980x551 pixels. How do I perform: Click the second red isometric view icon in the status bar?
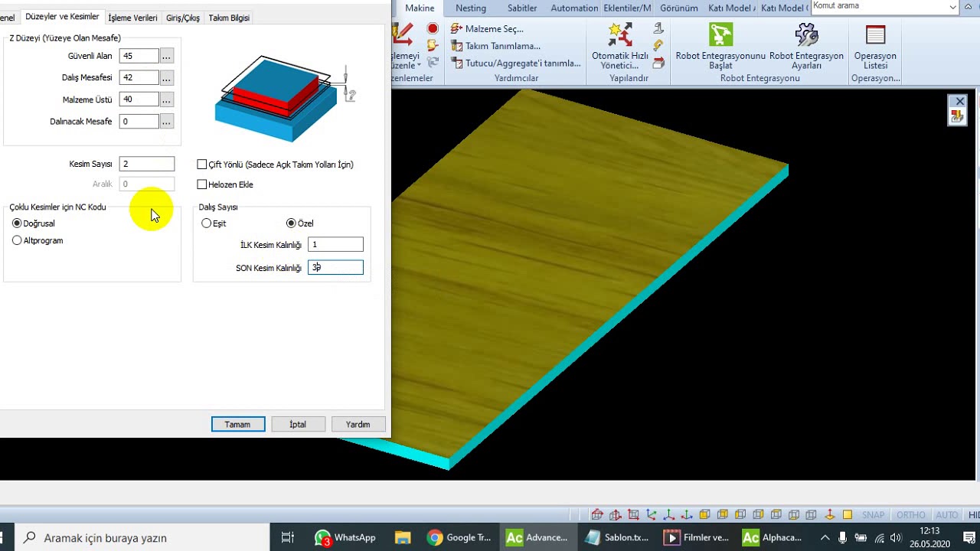tap(616, 515)
